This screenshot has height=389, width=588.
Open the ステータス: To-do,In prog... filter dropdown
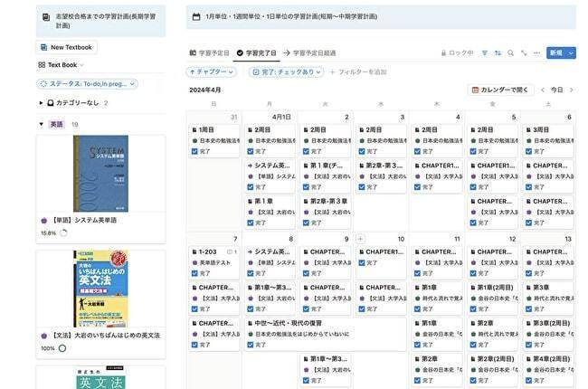click(88, 83)
